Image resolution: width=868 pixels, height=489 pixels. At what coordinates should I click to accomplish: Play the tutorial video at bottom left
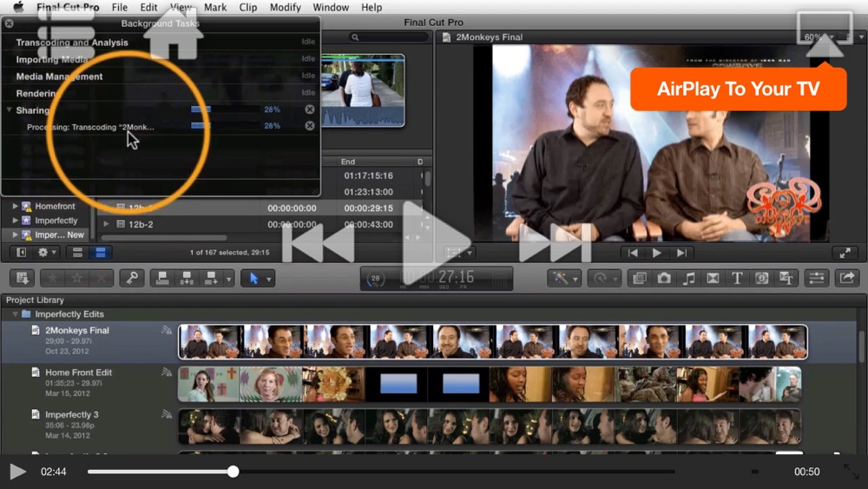(x=17, y=472)
